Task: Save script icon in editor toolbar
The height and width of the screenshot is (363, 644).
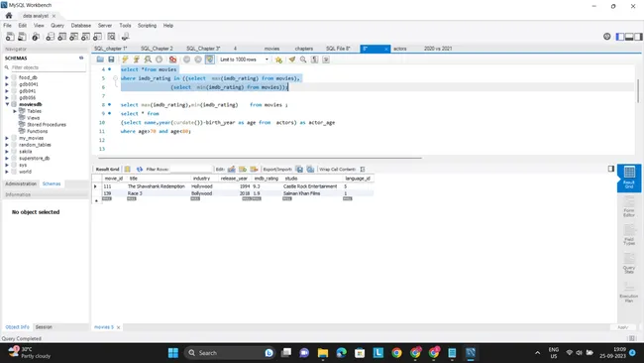Action: [x=111, y=60]
